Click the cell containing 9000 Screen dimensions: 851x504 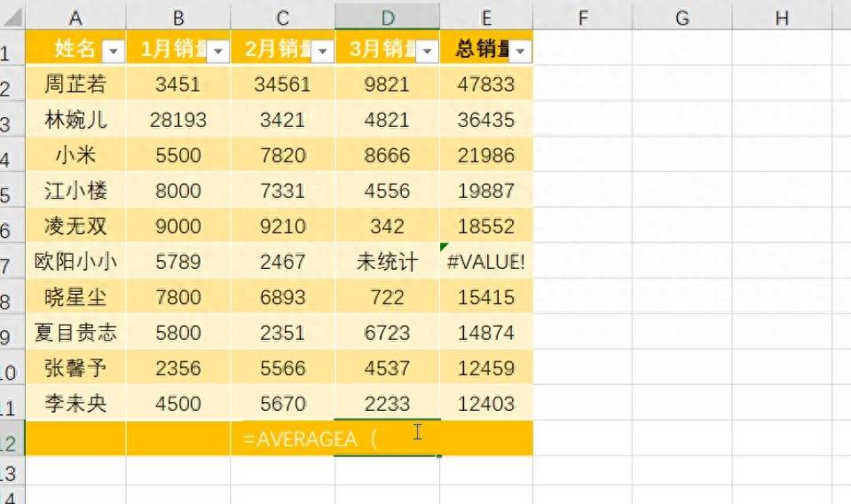[178, 226]
